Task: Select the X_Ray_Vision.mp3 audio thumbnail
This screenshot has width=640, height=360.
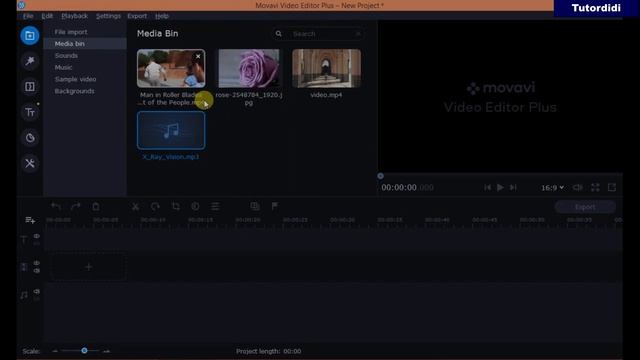Action: click(x=171, y=131)
